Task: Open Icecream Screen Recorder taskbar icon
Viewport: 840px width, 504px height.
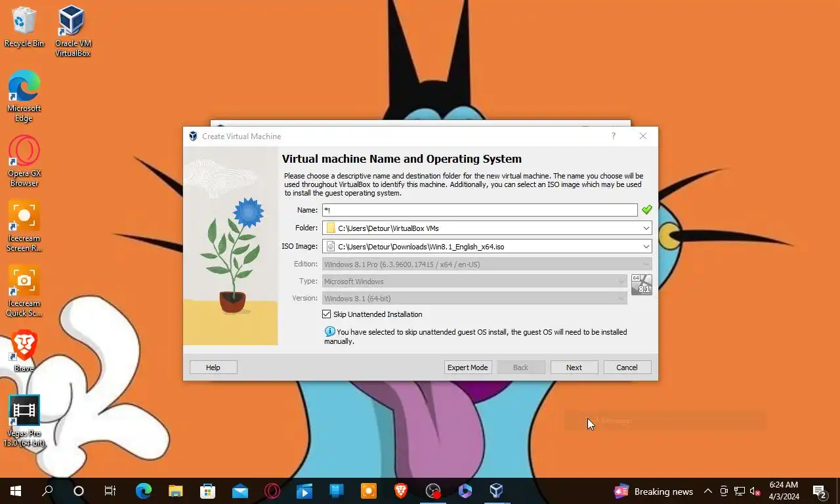Action: click(x=368, y=491)
